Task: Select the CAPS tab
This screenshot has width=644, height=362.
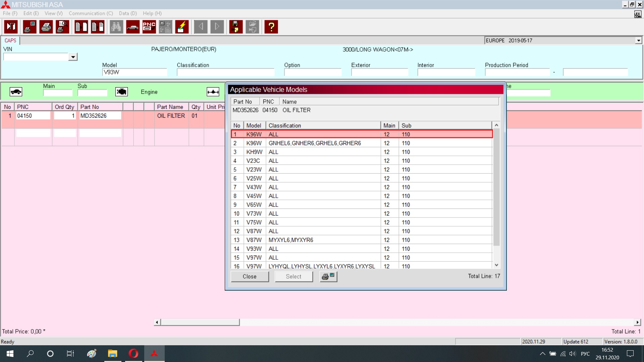Action: [x=10, y=41]
